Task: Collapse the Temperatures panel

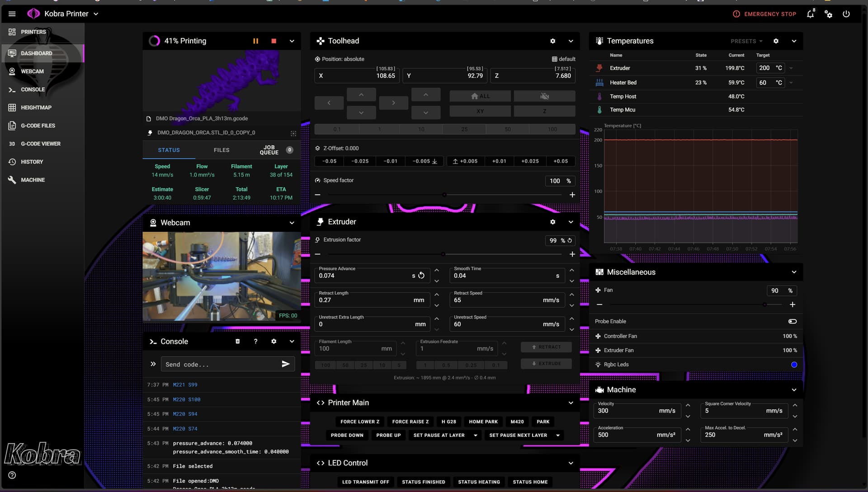Action: [794, 41]
